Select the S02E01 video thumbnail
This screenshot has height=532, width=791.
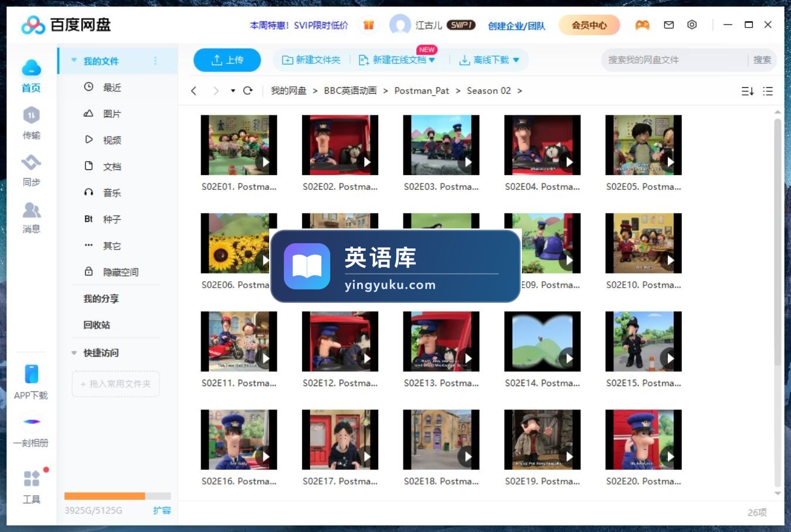click(x=239, y=145)
